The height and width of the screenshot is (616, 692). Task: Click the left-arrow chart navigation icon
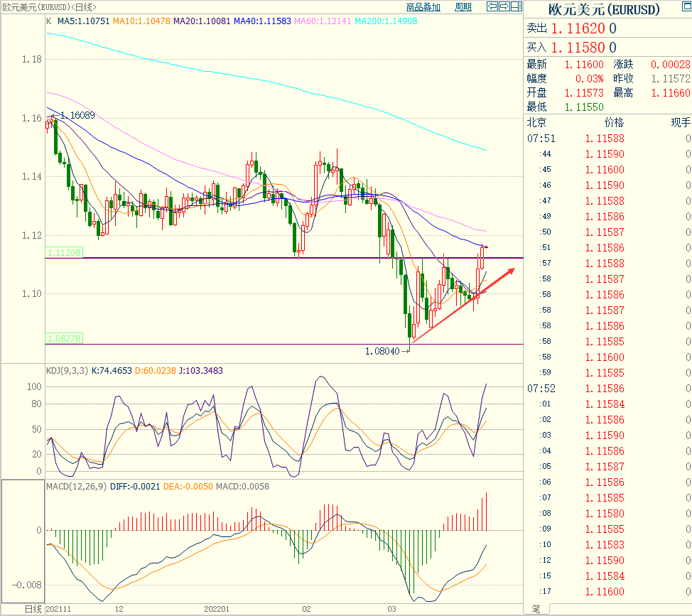coord(492,7)
